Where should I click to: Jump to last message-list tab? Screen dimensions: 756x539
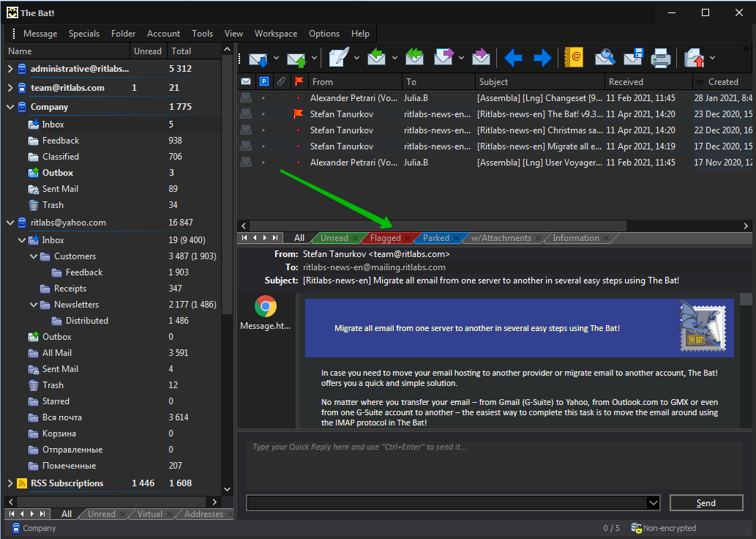click(x=275, y=238)
